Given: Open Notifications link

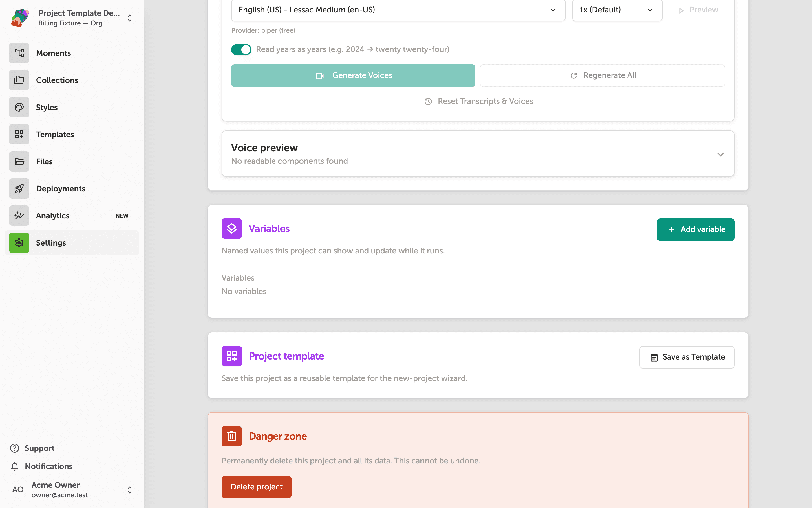Looking at the screenshot, I should coord(42,466).
